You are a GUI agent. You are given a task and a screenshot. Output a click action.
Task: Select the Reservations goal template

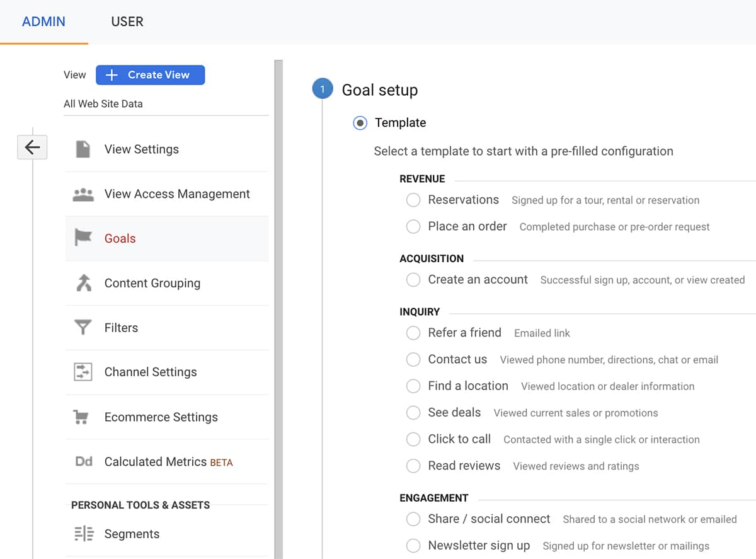(x=413, y=200)
